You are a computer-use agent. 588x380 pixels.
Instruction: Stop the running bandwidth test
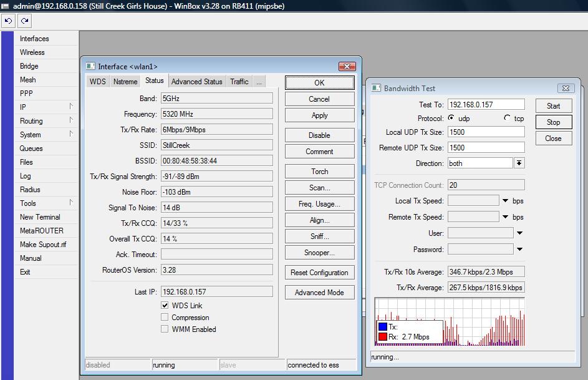pos(552,122)
